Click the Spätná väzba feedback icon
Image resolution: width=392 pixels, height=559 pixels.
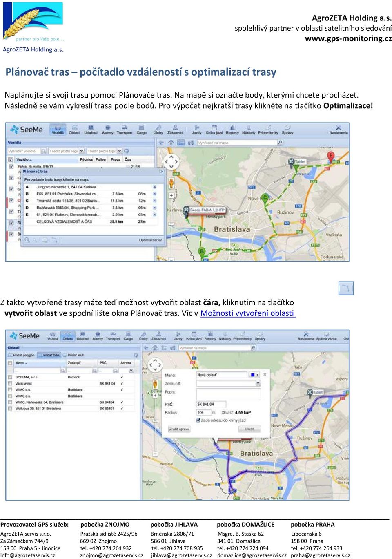(x=326, y=336)
